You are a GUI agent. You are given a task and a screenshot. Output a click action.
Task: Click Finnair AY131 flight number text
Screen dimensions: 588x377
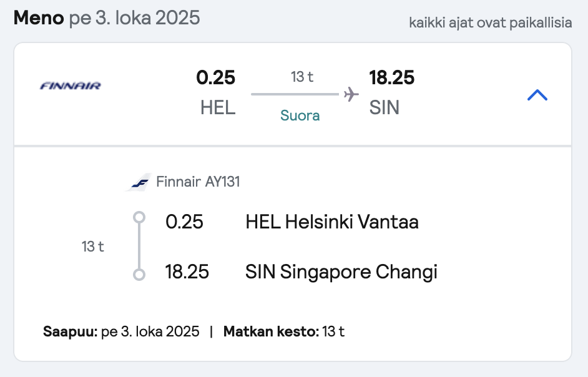[x=198, y=182]
